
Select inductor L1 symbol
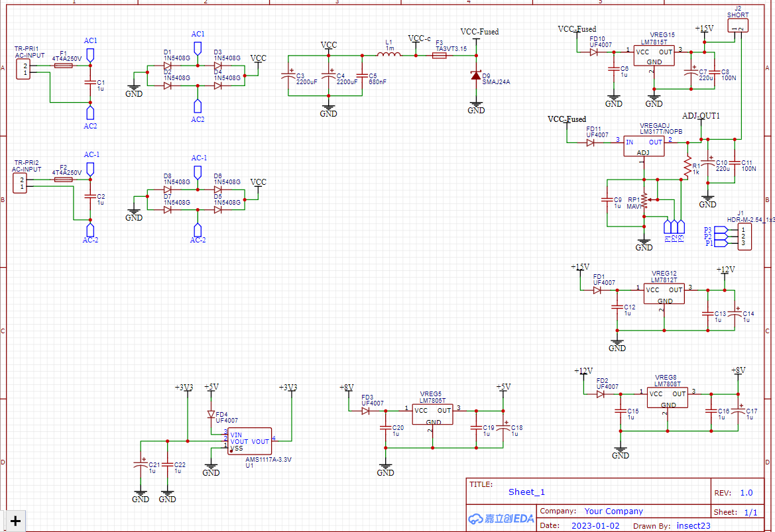389,56
